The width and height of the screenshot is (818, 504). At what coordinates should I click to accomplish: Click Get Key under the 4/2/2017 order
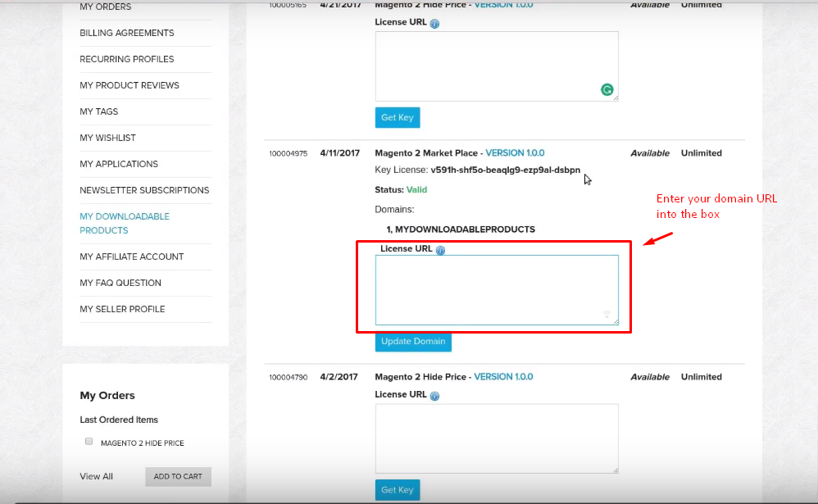(397, 489)
